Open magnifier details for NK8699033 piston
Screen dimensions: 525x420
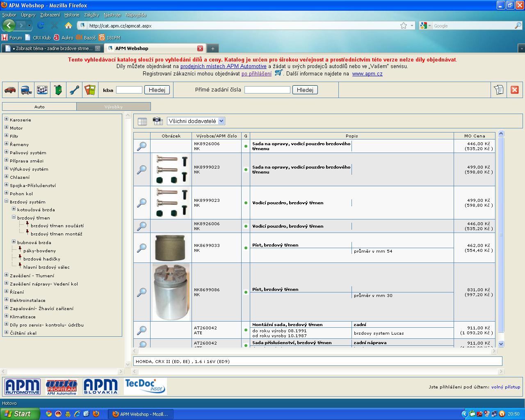[142, 248]
